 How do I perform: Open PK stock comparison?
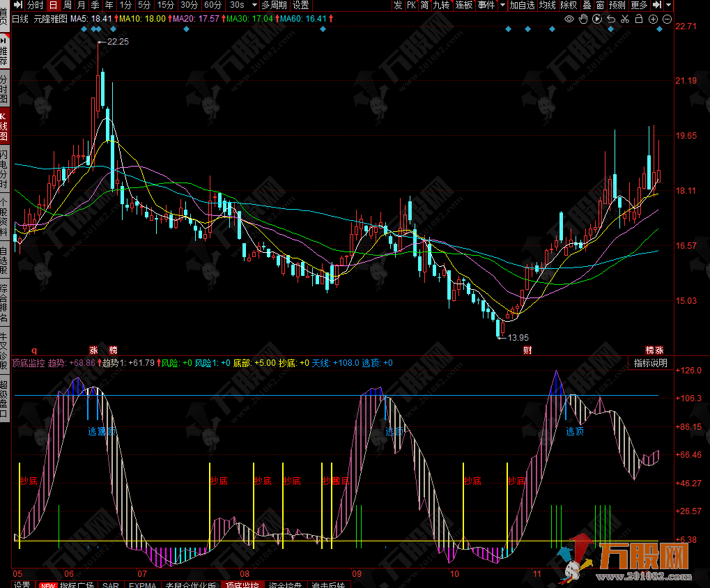coord(412,5)
